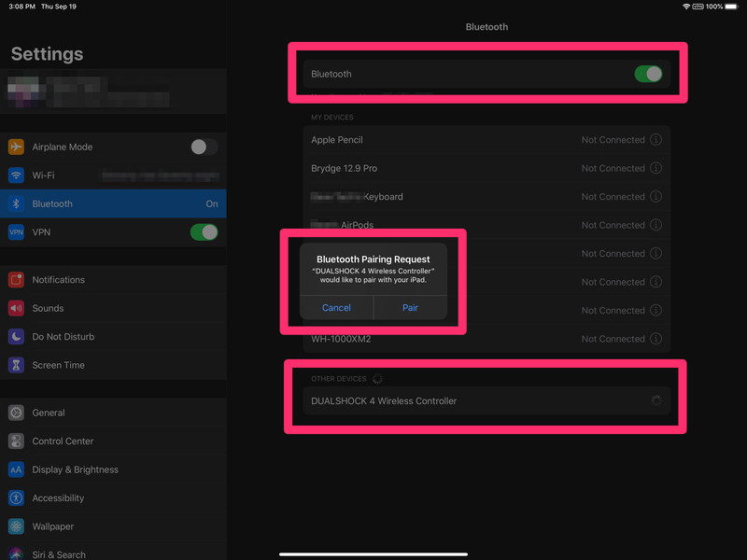Open Control Center settings
The width and height of the screenshot is (747, 560).
(x=63, y=441)
